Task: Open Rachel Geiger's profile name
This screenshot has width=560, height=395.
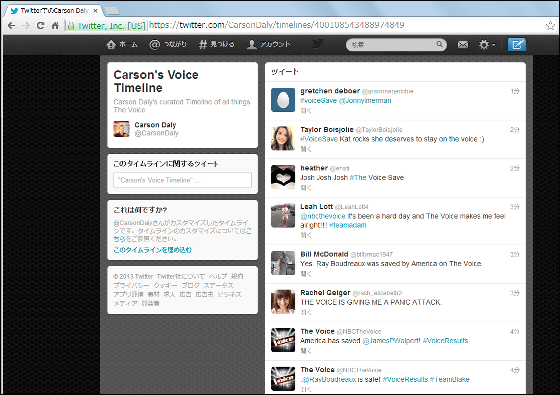Action: pos(325,292)
